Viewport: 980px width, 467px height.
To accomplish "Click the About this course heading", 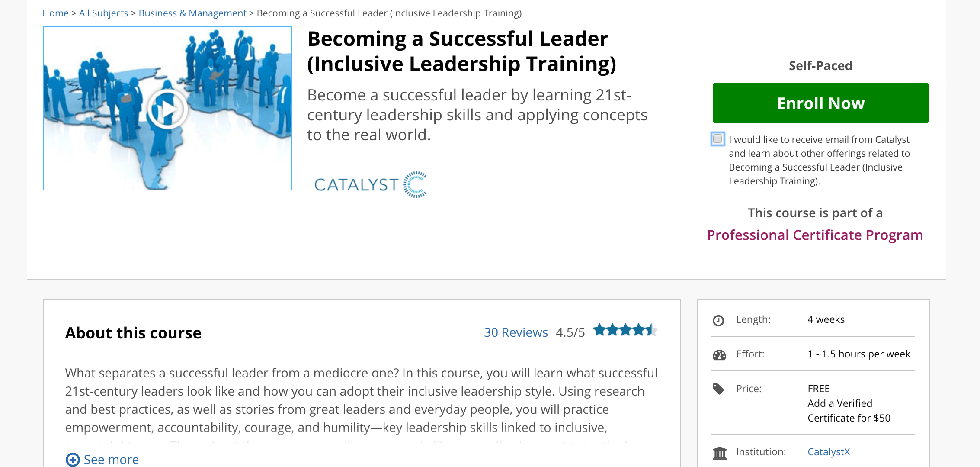I will tap(133, 333).
